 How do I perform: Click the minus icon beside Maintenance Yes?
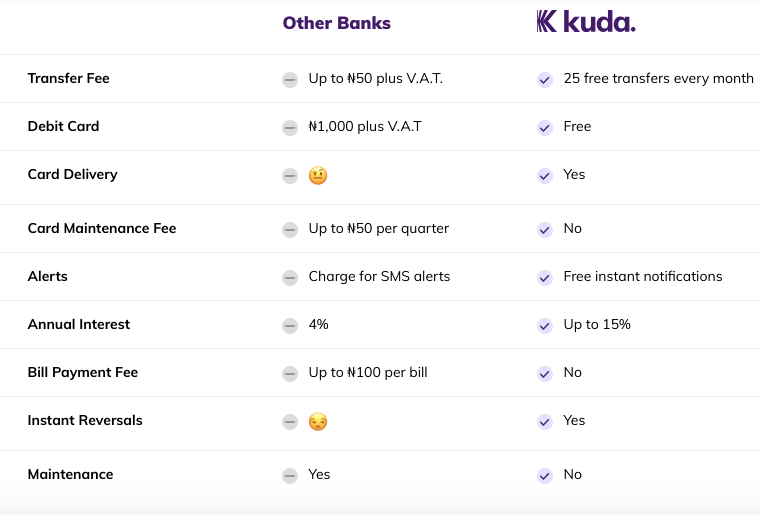290,476
